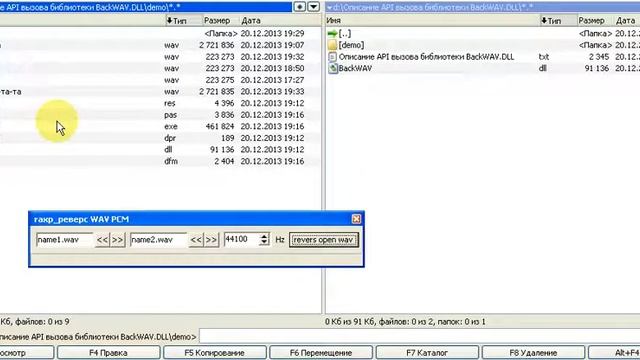
Task: Click the left panel path title bar
Action: (x=146, y=7)
